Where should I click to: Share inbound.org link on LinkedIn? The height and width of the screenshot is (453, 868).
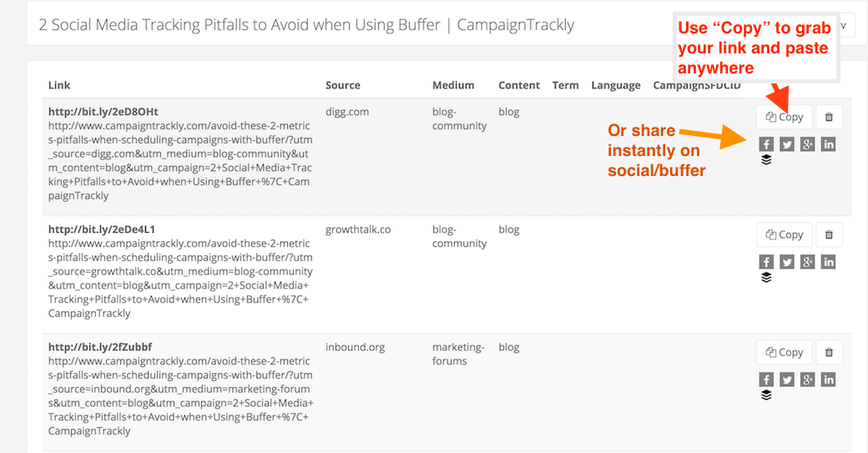pos(828,380)
